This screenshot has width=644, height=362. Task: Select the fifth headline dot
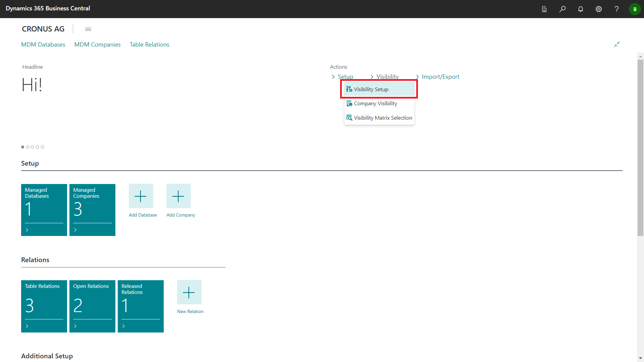tap(42, 147)
